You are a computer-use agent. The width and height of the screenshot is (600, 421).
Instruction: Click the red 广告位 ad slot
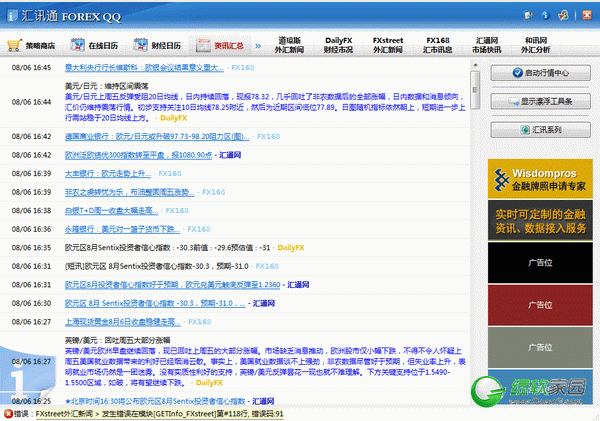(540, 305)
